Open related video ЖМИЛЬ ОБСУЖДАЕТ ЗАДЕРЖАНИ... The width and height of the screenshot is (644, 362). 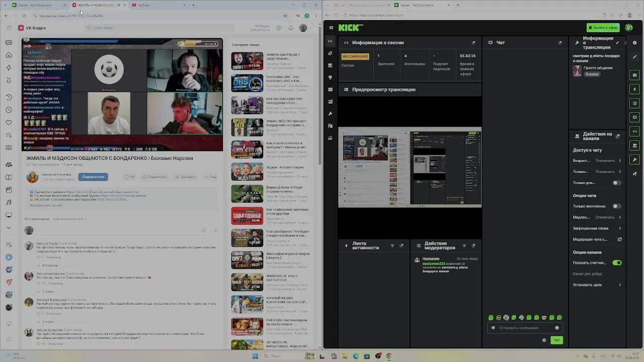(271, 60)
